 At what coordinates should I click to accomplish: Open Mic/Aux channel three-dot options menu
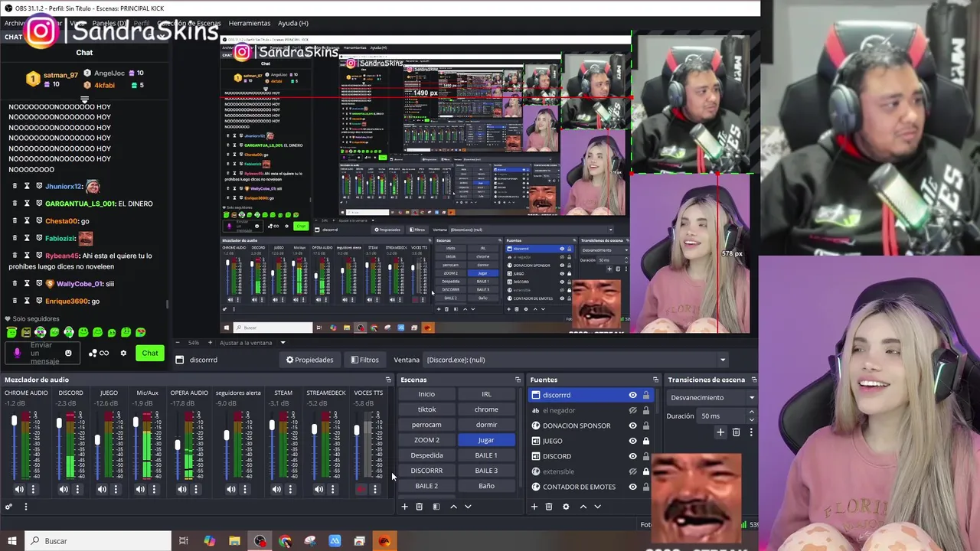coord(154,489)
